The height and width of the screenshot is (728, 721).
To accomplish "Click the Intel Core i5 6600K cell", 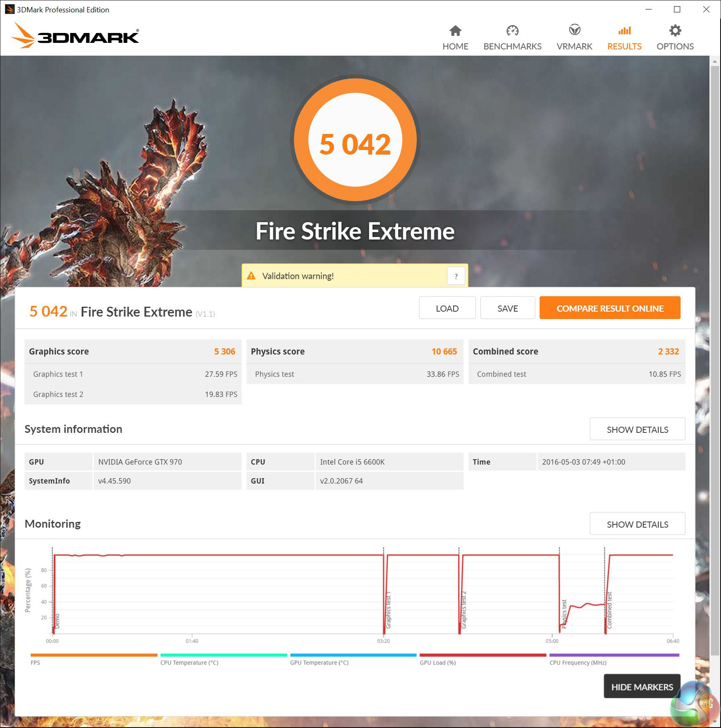I will [x=389, y=462].
